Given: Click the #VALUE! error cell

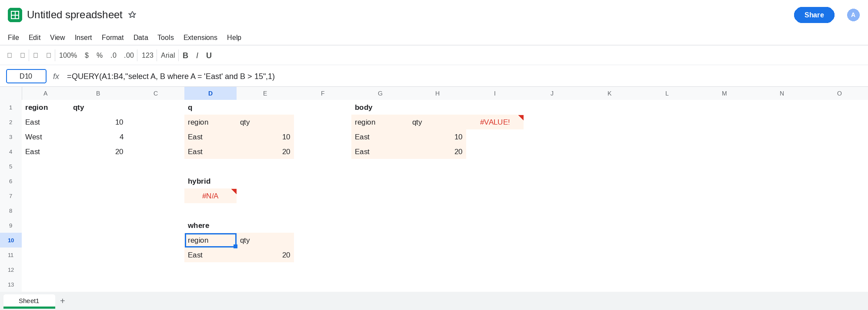Looking at the screenshot, I should coord(495,122).
